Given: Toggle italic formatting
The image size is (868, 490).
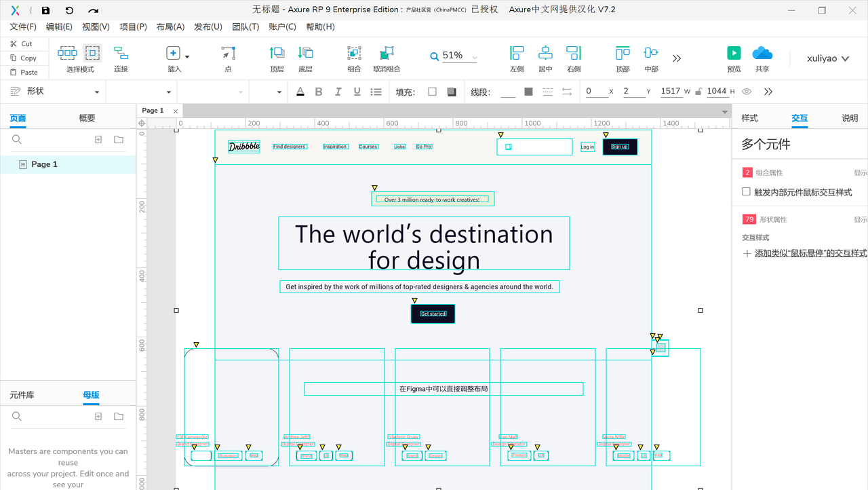Looking at the screenshot, I should pyautogui.click(x=338, y=92).
